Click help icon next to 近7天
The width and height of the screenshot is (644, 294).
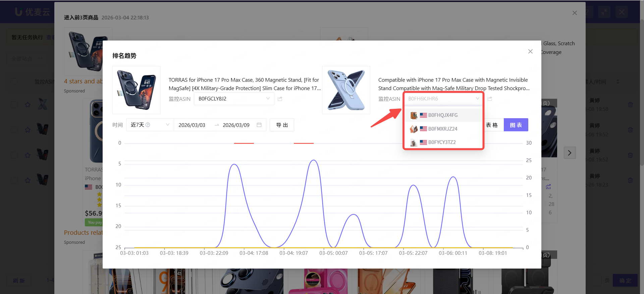[x=148, y=125]
